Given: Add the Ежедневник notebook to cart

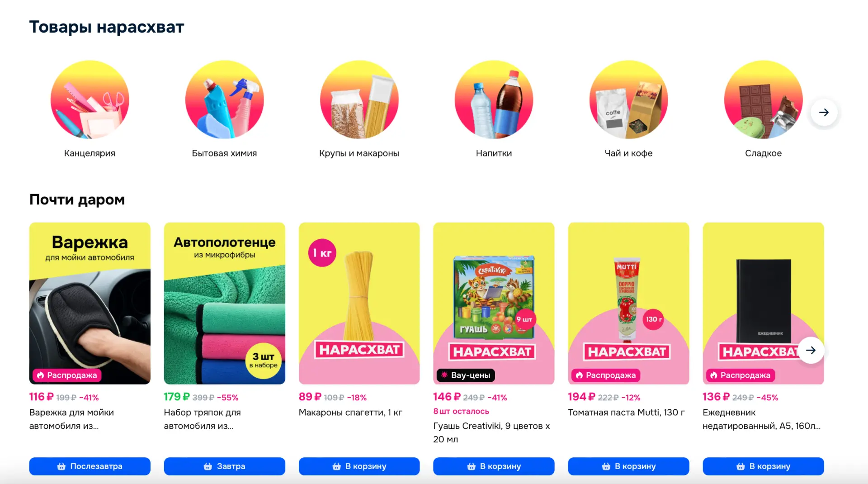Looking at the screenshot, I should [x=763, y=466].
